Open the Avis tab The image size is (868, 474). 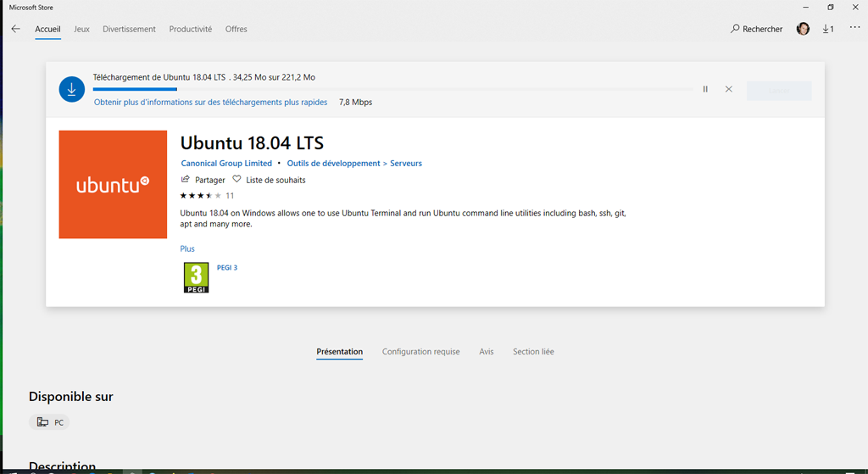tap(486, 352)
